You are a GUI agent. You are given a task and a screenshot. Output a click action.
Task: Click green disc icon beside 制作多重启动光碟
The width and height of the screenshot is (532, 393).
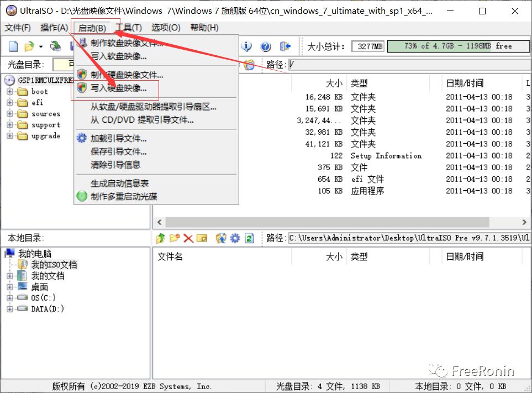point(82,196)
